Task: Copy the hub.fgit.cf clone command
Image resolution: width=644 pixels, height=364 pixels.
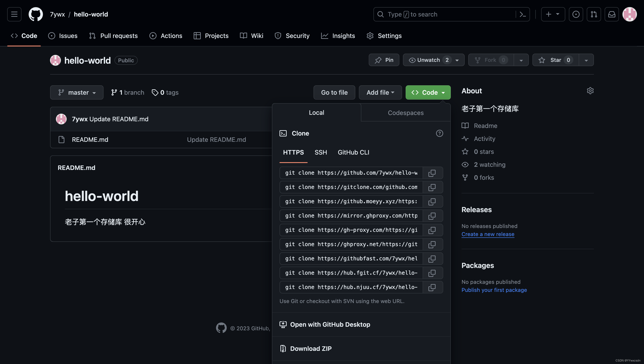Action: point(432,273)
